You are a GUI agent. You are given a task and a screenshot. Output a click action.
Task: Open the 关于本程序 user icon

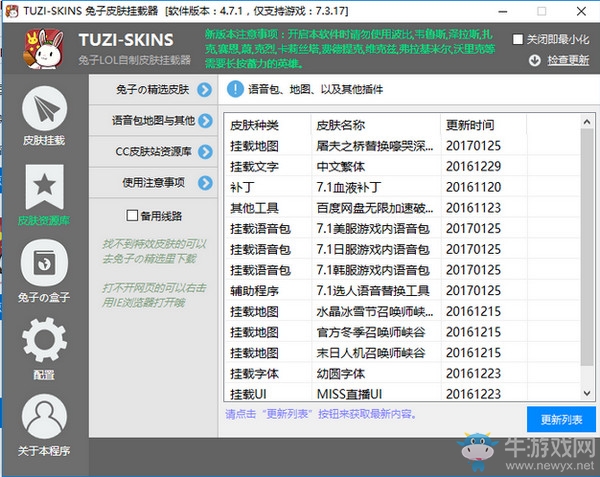point(44,417)
